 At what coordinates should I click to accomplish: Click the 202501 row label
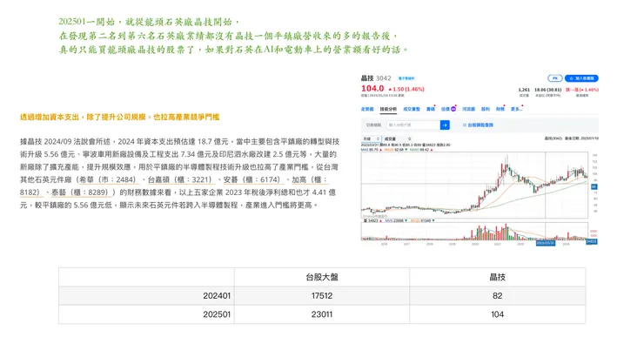pyautogui.click(x=217, y=314)
